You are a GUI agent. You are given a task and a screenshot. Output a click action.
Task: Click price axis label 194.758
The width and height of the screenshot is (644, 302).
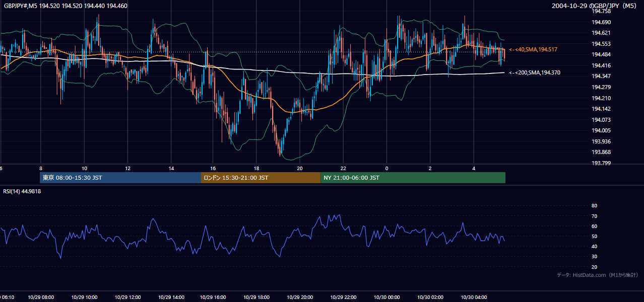601,11
